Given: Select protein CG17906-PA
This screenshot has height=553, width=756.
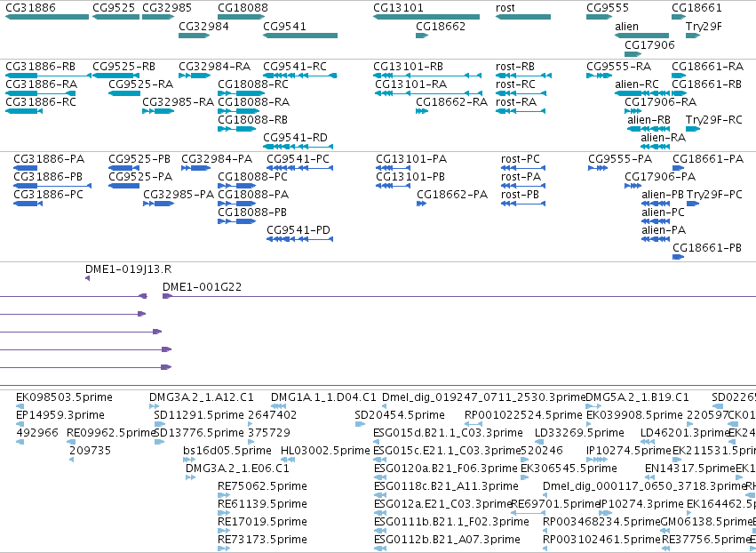Looking at the screenshot, I should [633, 186].
